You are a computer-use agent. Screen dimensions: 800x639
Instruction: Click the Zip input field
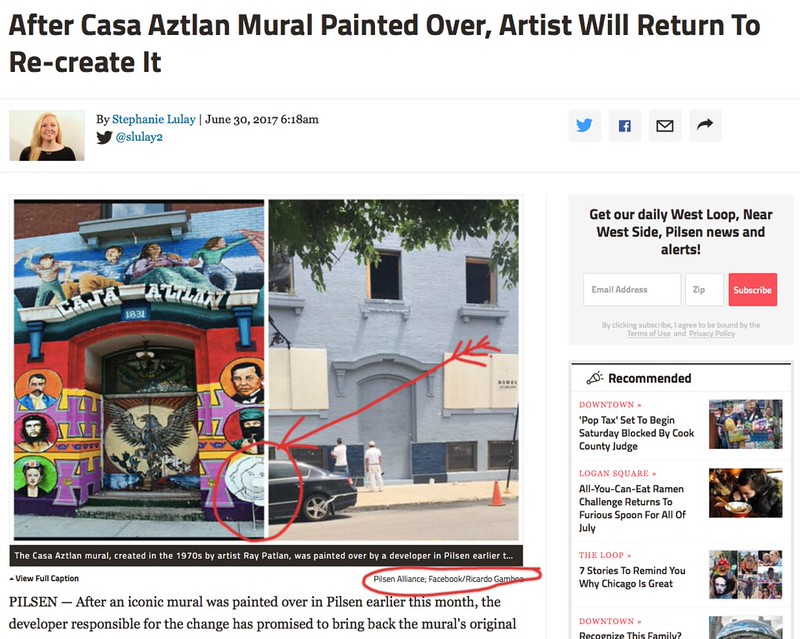(x=704, y=289)
